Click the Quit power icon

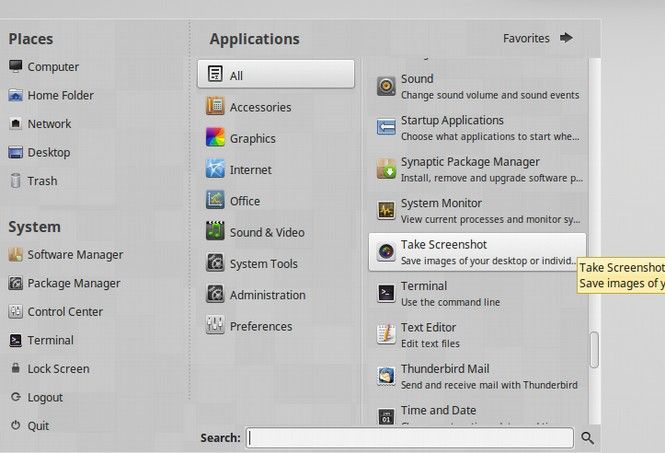tap(16, 425)
